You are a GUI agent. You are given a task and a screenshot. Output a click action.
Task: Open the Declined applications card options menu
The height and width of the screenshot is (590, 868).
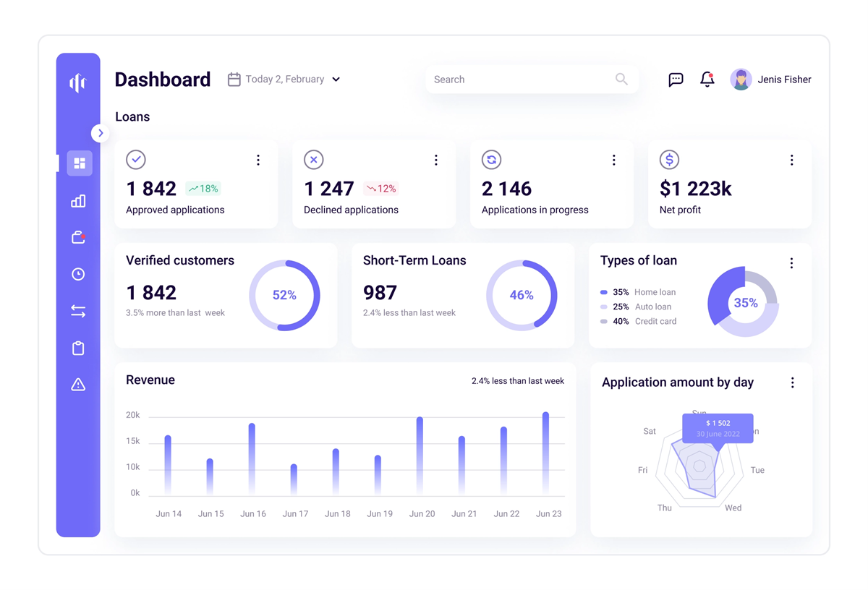click(x=436, y=161)
